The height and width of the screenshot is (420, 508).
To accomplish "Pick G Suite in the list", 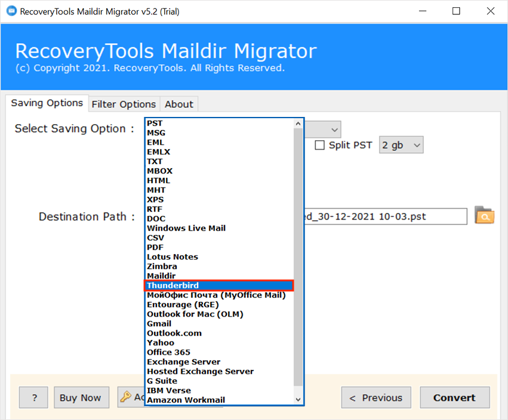I will (219, 381).
